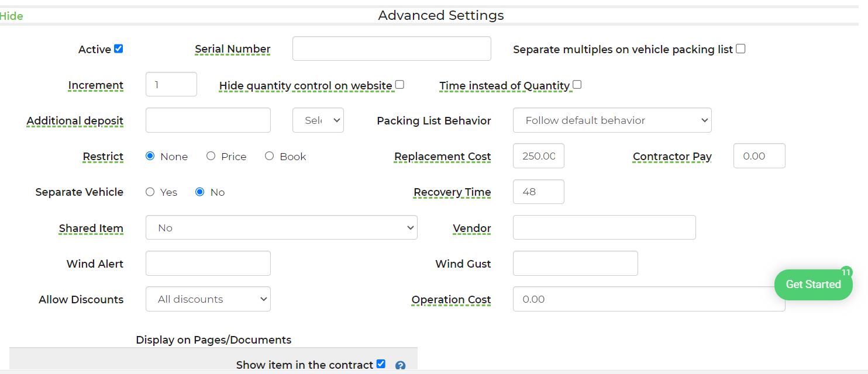
Task: Enable Separate multiples on vehicle packing list
Action: [x=740, y=49]
